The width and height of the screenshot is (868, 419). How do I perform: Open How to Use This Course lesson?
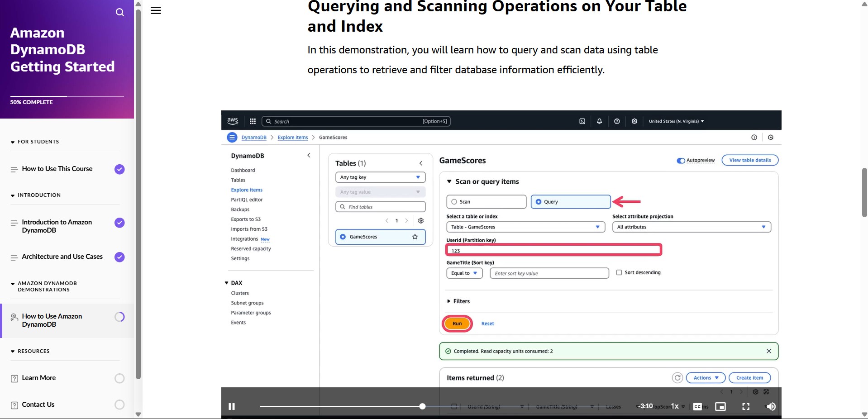pyautogui.click(x=57, y=169)
